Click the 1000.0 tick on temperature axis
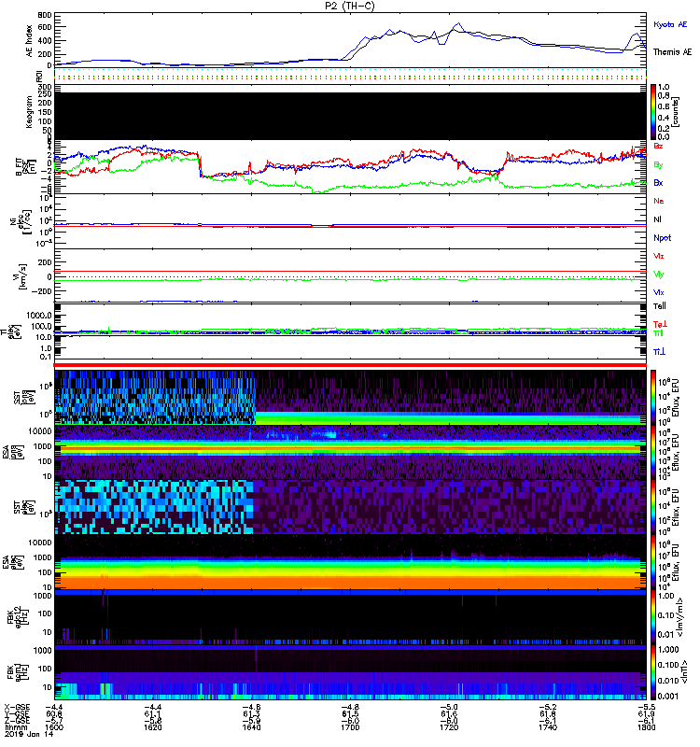The image size is (700, 747). [x=39, y=316]
